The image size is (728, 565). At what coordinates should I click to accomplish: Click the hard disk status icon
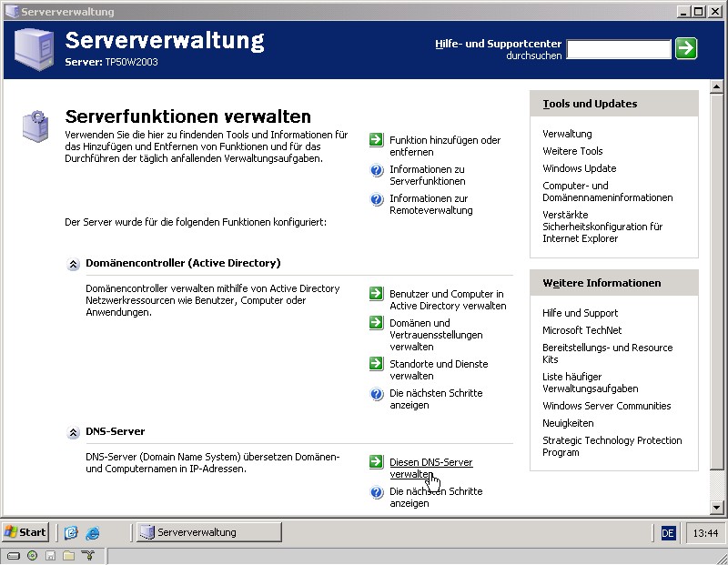[x=14, y=555]
